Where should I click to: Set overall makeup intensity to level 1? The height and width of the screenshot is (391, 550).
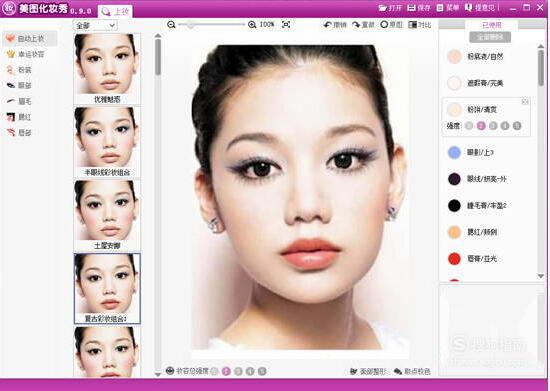(214, 371)
